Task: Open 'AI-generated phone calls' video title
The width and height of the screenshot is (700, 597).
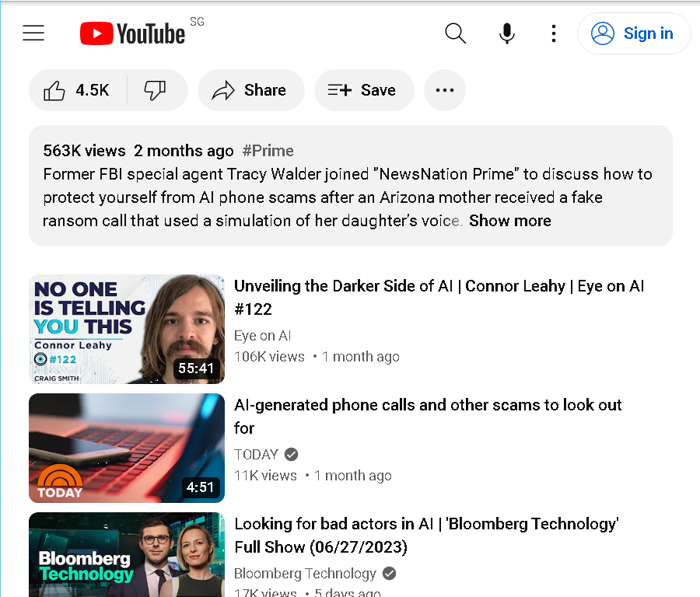Action: coord(428,417)
